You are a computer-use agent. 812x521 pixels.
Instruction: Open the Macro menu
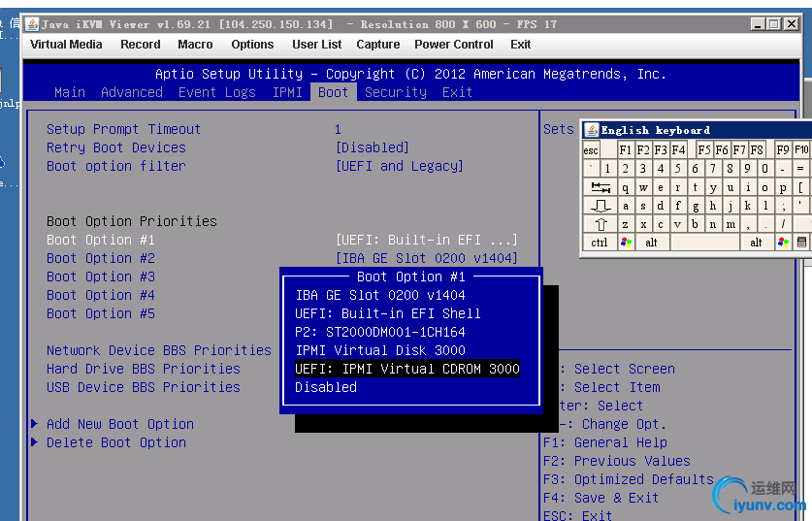[x=195, y=45]
